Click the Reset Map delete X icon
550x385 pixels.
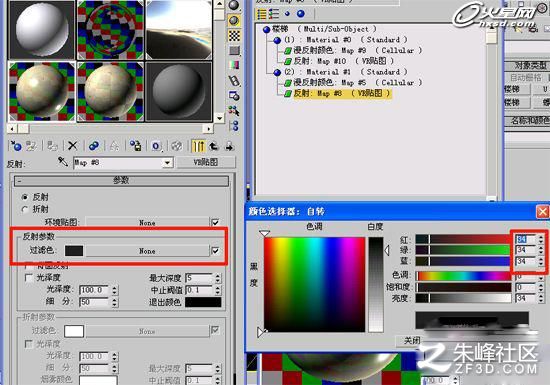72,146
